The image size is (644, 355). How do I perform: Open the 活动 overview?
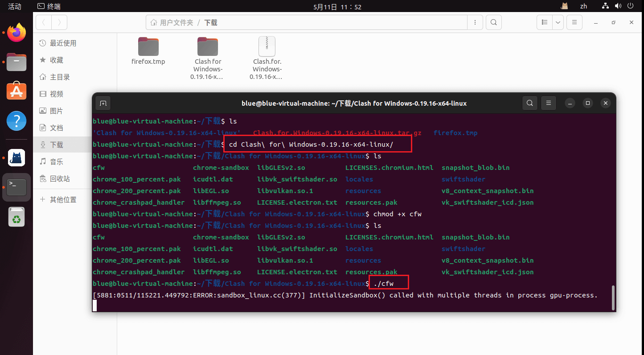click(x=15, y=6)
